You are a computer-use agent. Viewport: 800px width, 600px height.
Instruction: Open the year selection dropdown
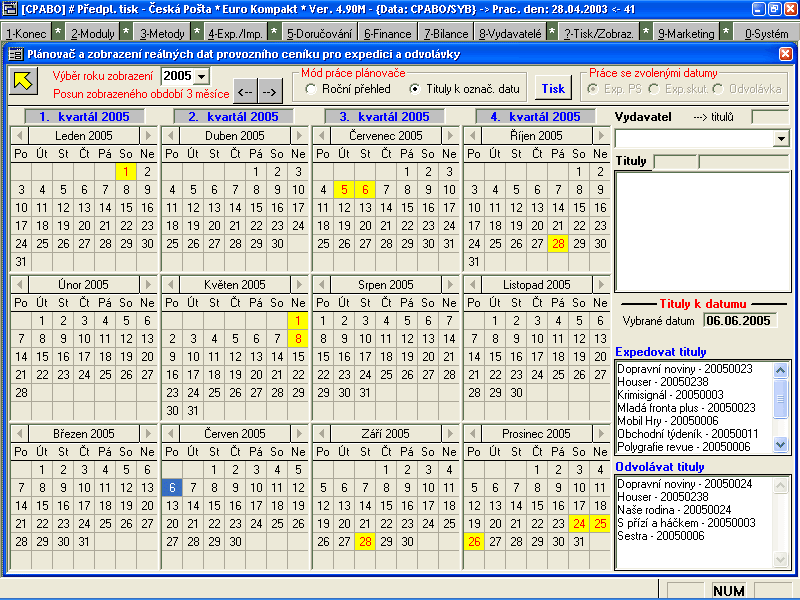coord(201,76)
